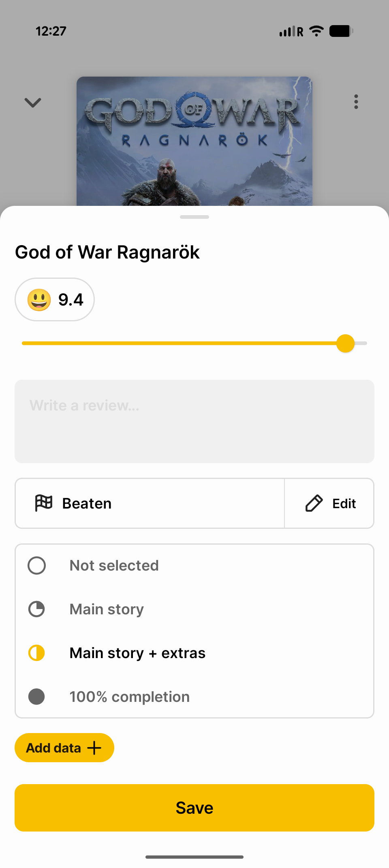Screen dimensions: 389x868
Task: Select Main story + extras option
Action: [x=137, y=653]
